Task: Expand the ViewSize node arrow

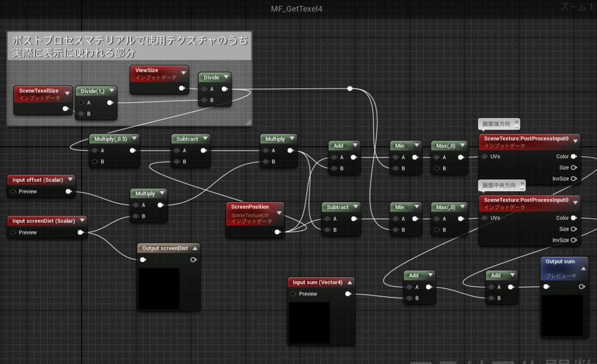Action: (x=184, y=73)
